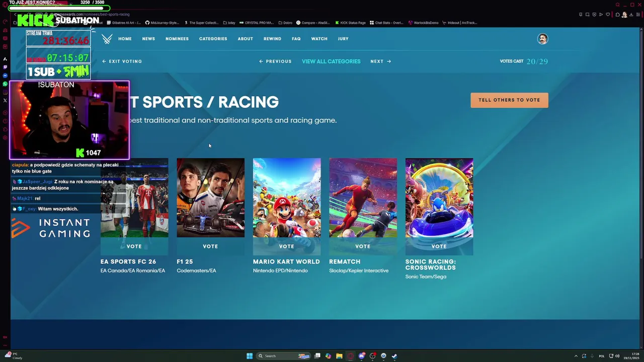Open the NOMINEES nav item
The width and height of the screenshot is (644, 362).
177,39
